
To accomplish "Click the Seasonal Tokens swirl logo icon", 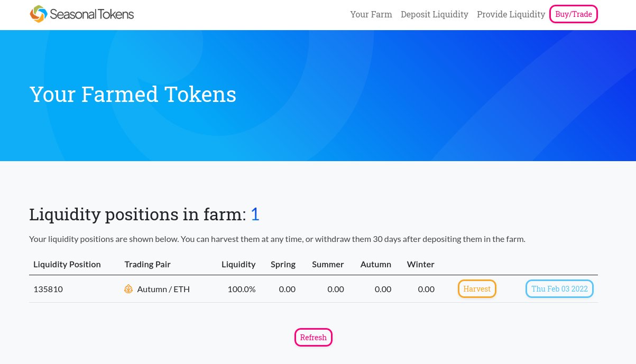I will (39, 14).
